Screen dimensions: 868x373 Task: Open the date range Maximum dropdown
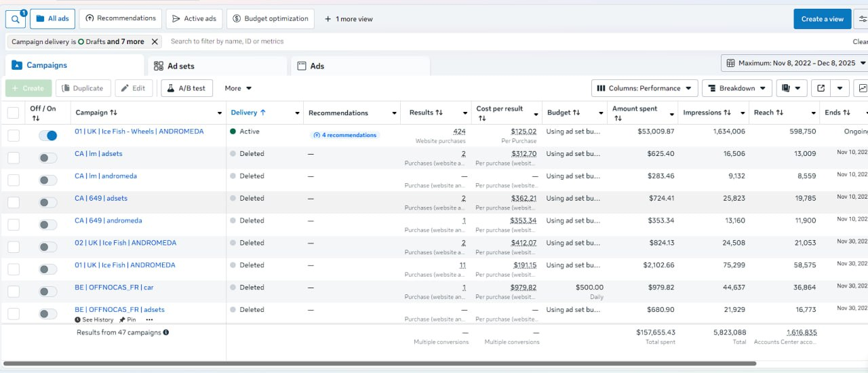[x=795, y=63]
